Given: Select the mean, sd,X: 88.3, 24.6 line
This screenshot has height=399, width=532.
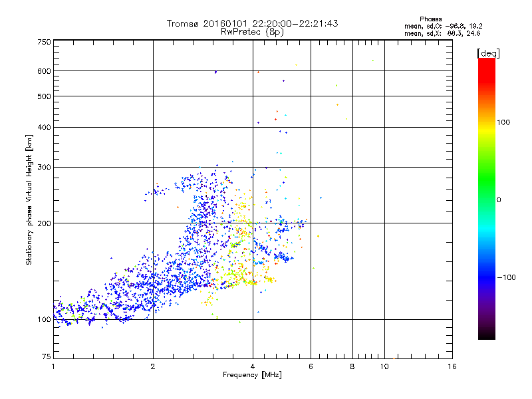Looking at the screenshot, I should (x=442, y=33).
